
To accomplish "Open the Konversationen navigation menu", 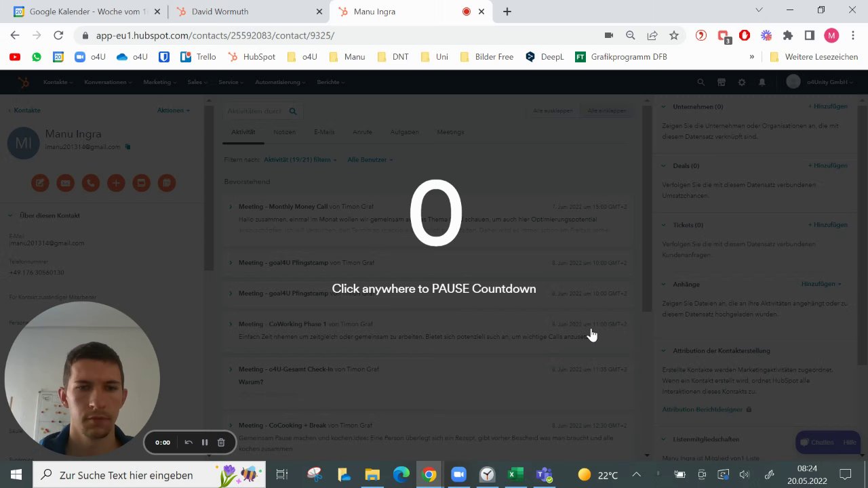I will (108, 82).
